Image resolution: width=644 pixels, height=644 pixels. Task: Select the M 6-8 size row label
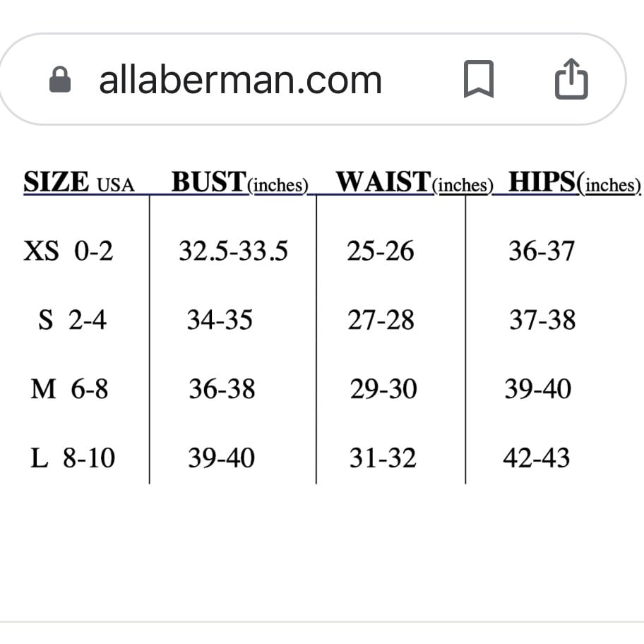coord(69,389)
